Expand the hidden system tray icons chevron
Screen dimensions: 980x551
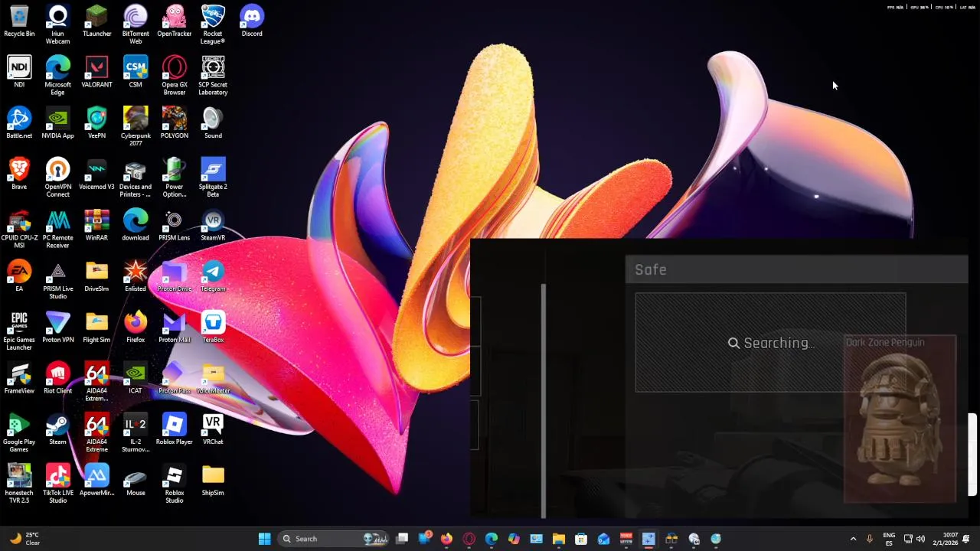tap(853, 539)
